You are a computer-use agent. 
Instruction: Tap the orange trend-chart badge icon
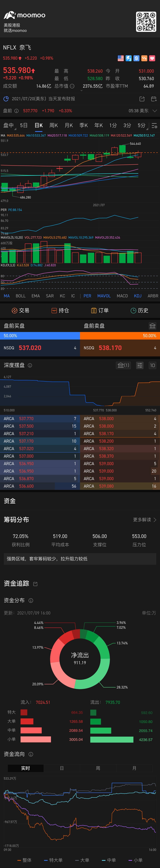click(x=144, y=58)
